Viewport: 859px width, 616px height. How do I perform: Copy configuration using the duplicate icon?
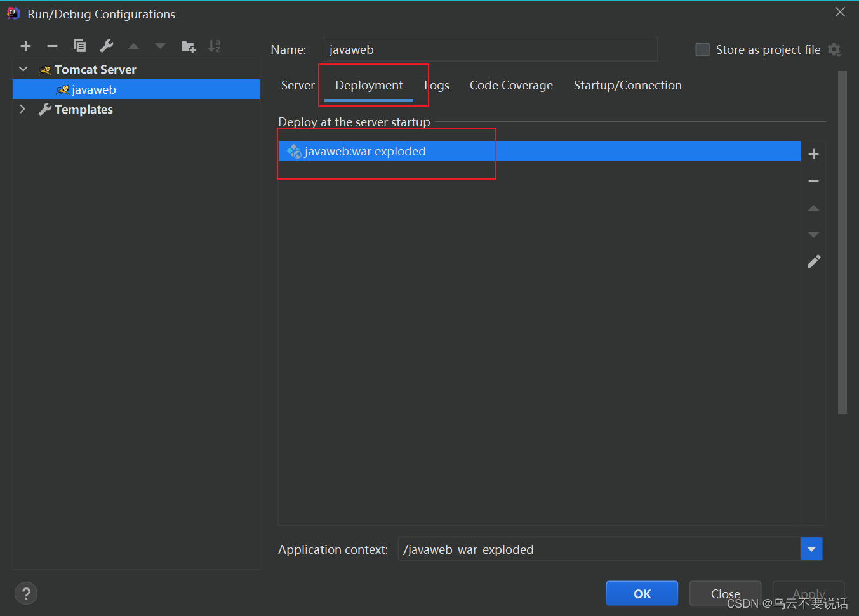[79, 46]
